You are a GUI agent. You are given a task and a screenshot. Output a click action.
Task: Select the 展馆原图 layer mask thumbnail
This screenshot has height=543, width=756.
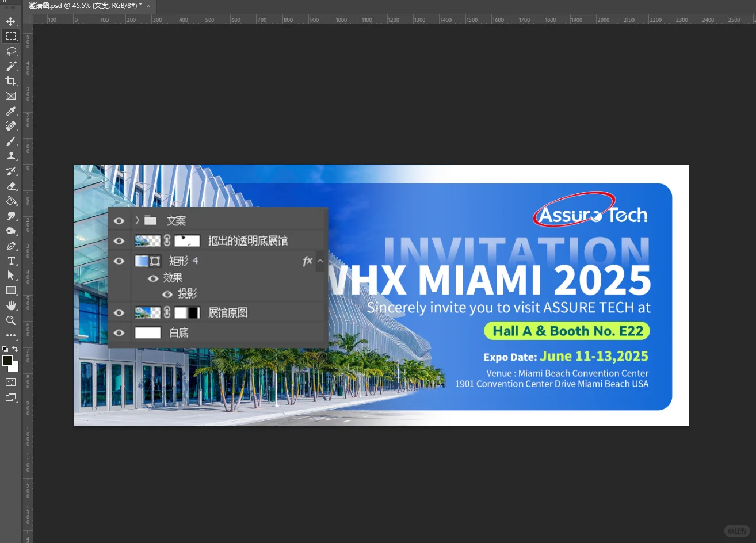click(187, 312)
